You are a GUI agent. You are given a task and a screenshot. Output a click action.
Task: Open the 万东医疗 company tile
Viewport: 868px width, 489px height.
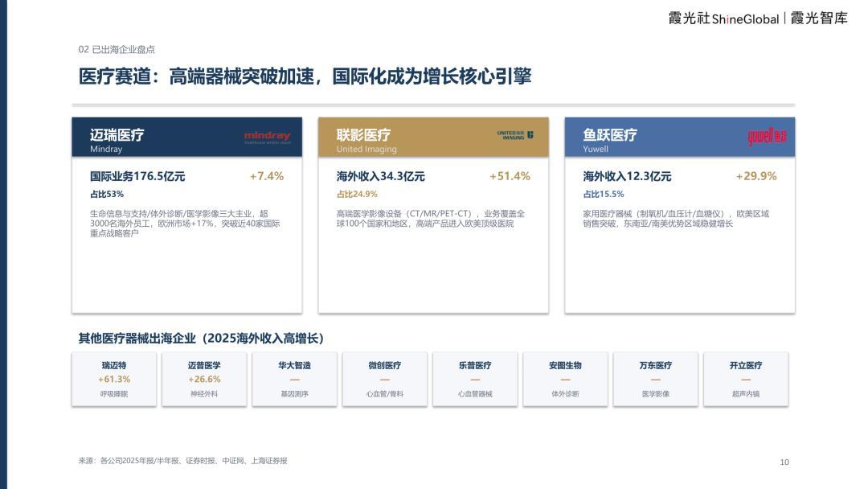[656, 380]
